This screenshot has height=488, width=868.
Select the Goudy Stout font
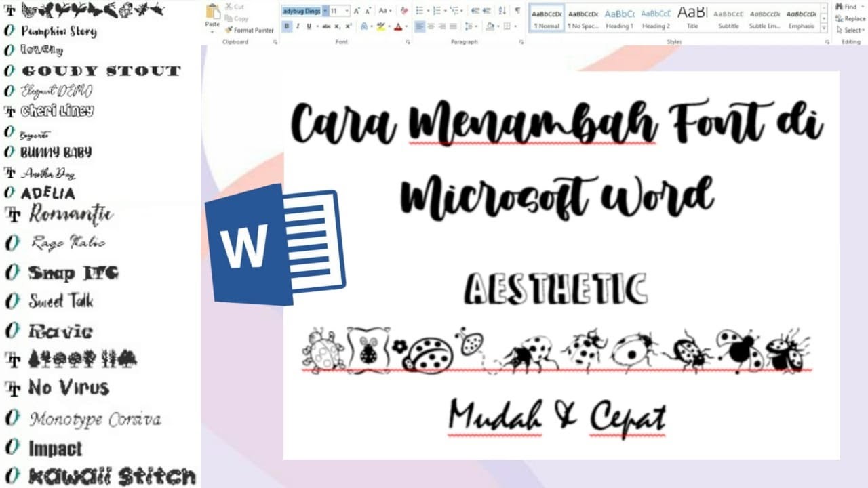[x=102, y=70]
